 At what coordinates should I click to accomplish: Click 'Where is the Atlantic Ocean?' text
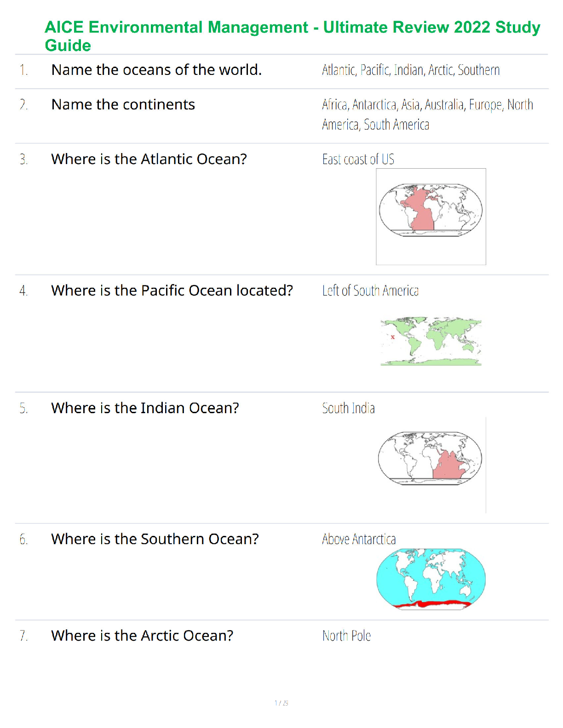pos(149,159)
